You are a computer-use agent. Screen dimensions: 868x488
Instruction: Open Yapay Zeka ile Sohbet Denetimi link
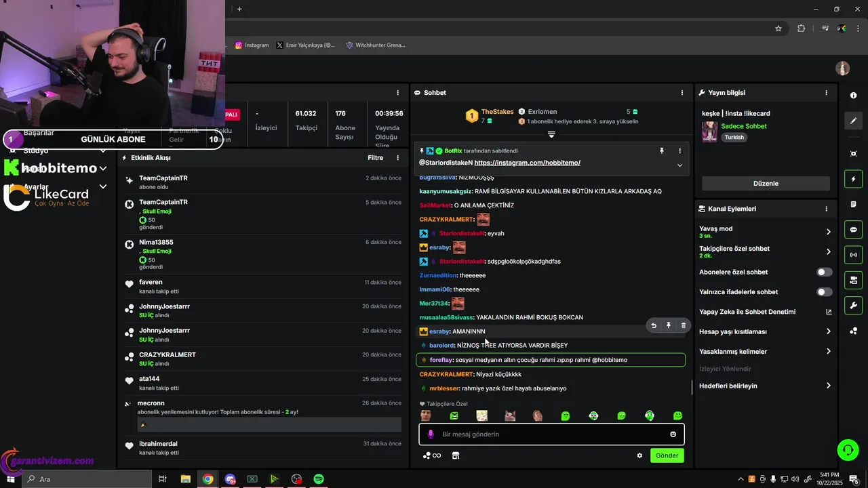[765, 312]
